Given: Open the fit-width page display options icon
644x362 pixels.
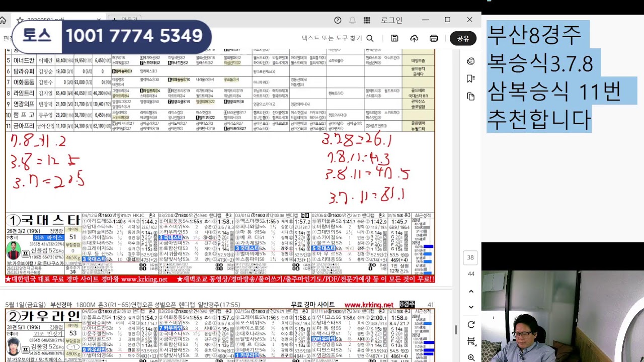Looking at the screenshot, I should pyautogui.click(x=471, y=341).
